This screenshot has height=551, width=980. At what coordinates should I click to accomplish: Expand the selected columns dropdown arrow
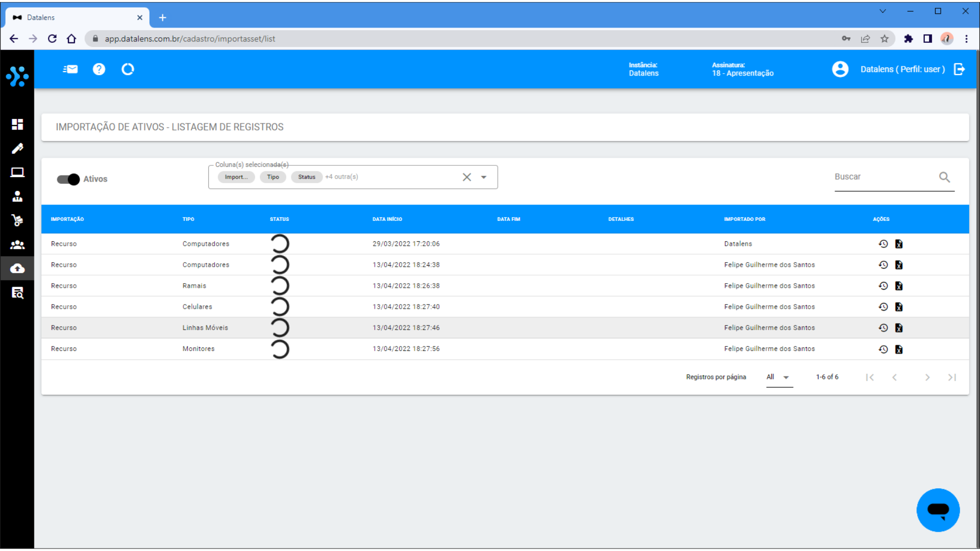tap(483, 177)
